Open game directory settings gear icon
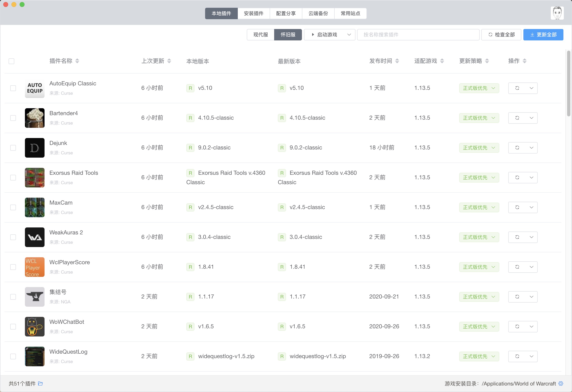572x392 pixels. point(561,383)
